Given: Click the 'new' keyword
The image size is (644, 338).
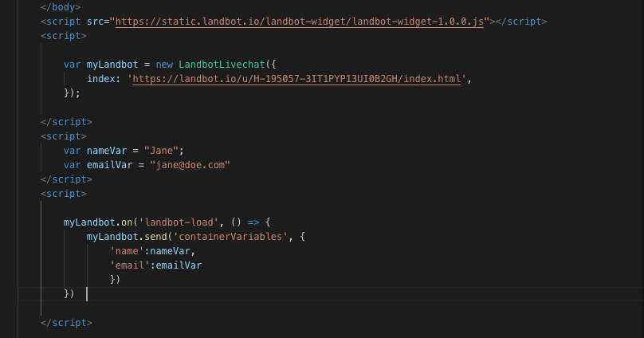Looking at the screenshot, I should (164, 65).
